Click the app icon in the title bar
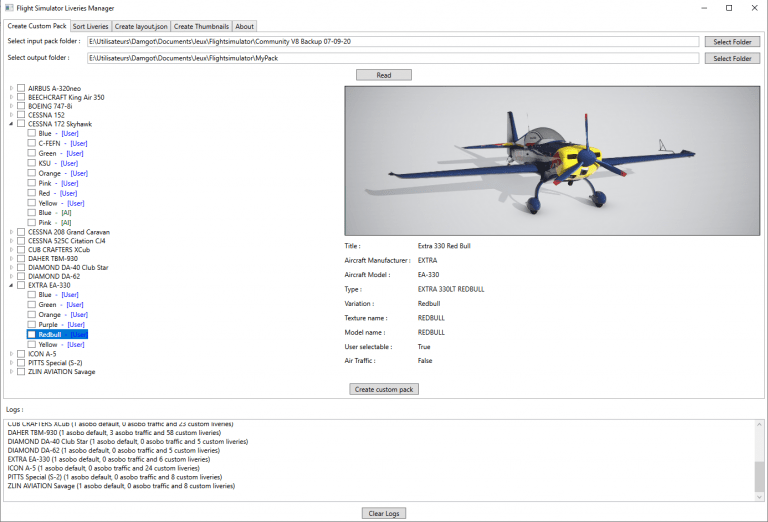Screen dimensions: 768x522 [9, 8]
